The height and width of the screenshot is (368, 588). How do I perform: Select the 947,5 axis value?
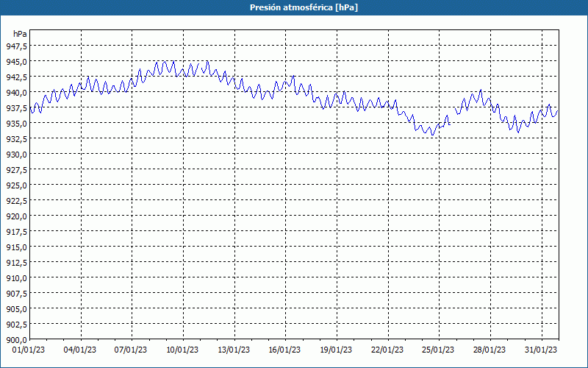(16, 46)
